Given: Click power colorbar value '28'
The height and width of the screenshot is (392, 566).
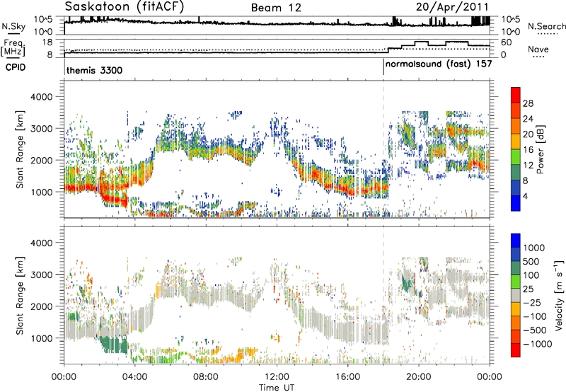Looking at the screenshot, I should point(528,103).
